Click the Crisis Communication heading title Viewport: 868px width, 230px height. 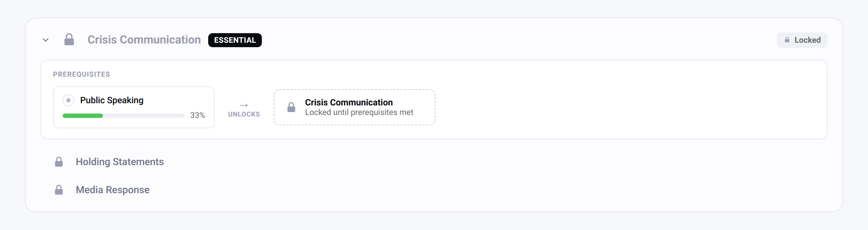[144, 40]
